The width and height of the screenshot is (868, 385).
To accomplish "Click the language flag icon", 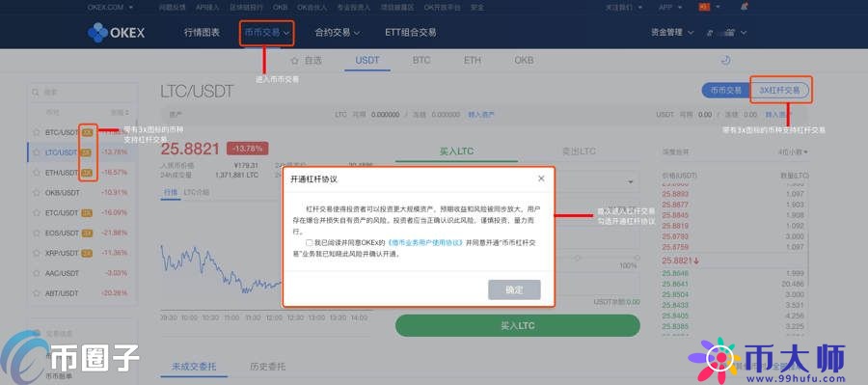I will coord(705,7).
